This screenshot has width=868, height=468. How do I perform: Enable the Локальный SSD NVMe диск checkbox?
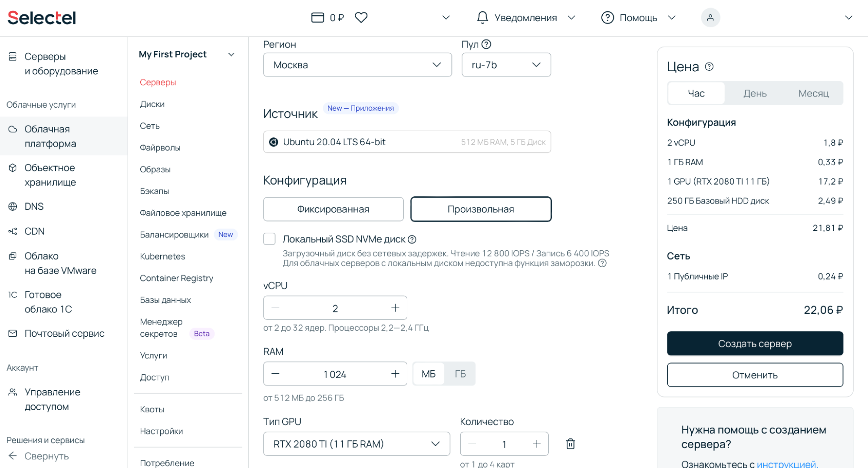[x=269, y=239]
